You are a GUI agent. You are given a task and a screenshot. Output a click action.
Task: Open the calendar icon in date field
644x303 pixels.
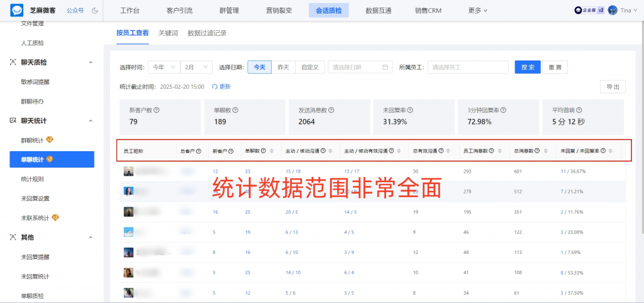[x=386, y=67]
